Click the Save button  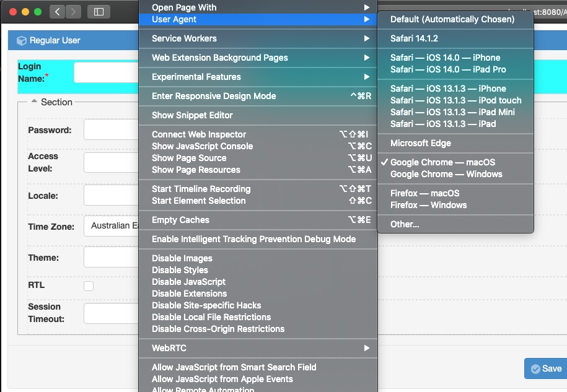[546, 368]
